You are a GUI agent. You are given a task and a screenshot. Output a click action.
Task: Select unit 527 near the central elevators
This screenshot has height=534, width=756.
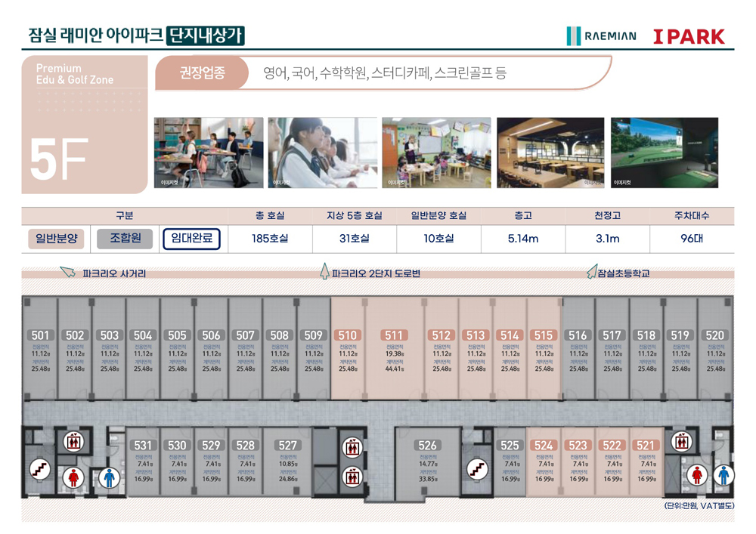[287, 462]
